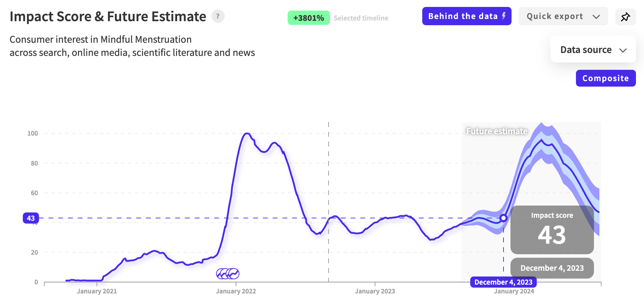Click the Behind the data button
The image size is (644, 304).
point(467,16)
